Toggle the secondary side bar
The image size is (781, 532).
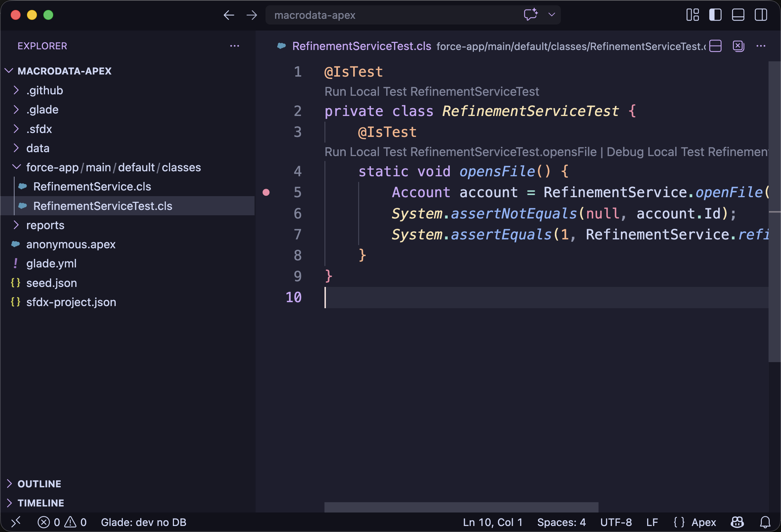pos(761,15)
